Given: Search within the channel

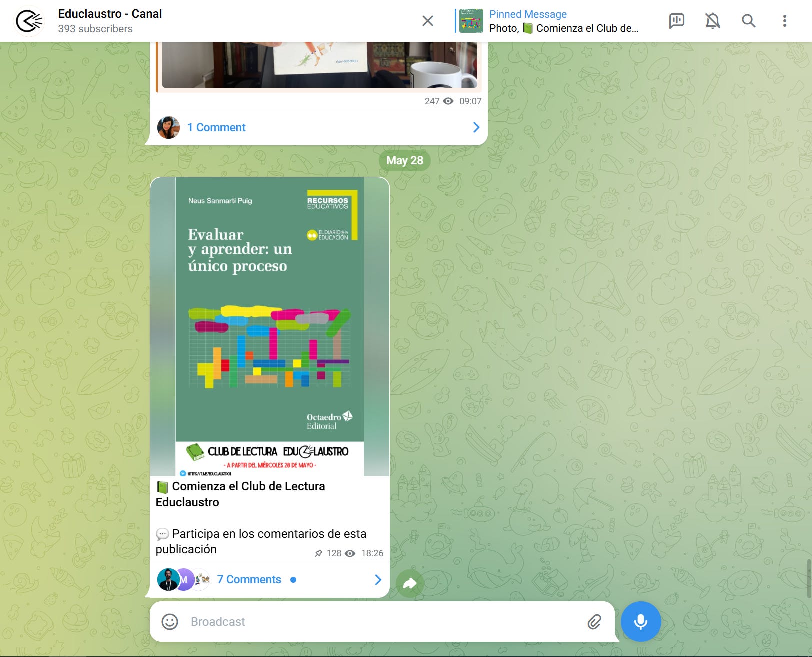Looking at the screenshot, I should click(748, 21).
